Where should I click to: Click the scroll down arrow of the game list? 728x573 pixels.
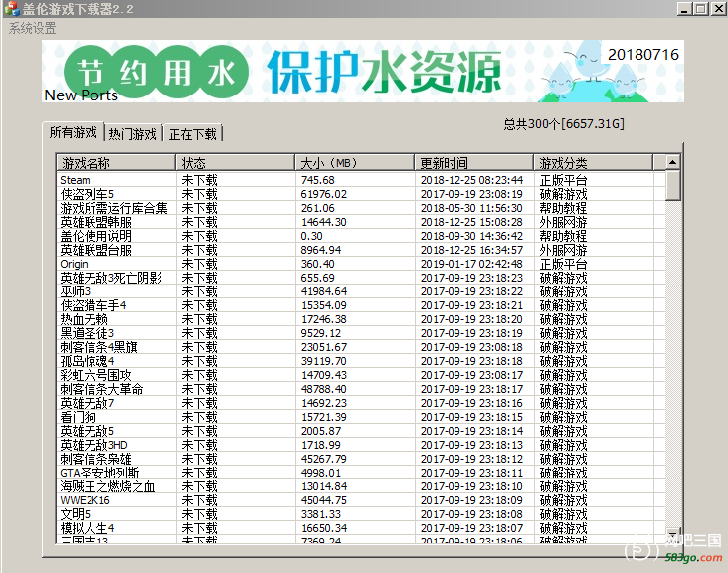(x=673, y=534)
